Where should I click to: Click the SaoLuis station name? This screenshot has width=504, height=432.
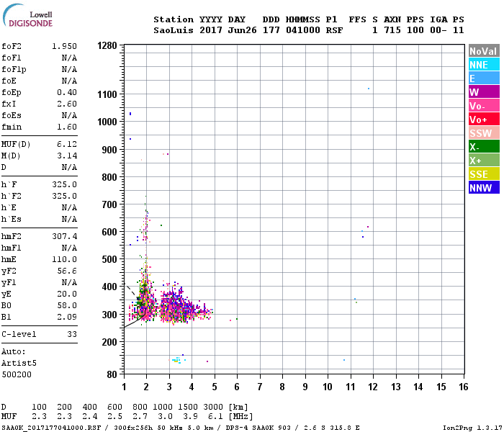[x=174, y=30]
